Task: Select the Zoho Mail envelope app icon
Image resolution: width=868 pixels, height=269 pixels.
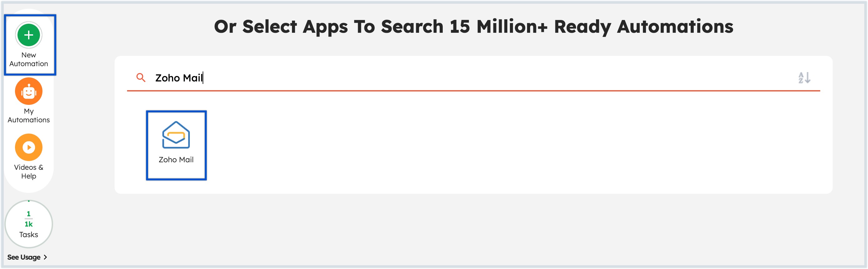Action: [176, 135]
